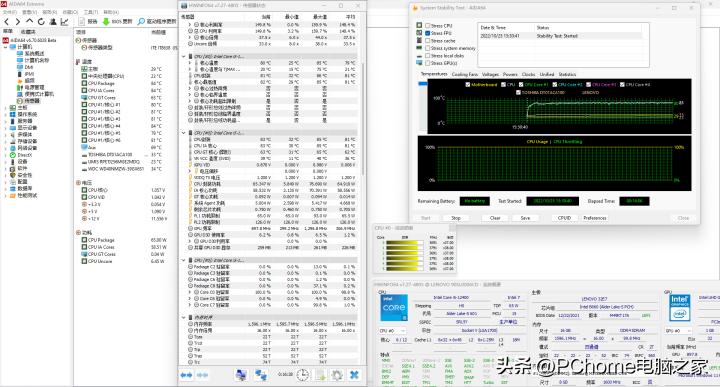
Task: Expand DirectX node in AIDA64 tree
Action: pos(6,155)
